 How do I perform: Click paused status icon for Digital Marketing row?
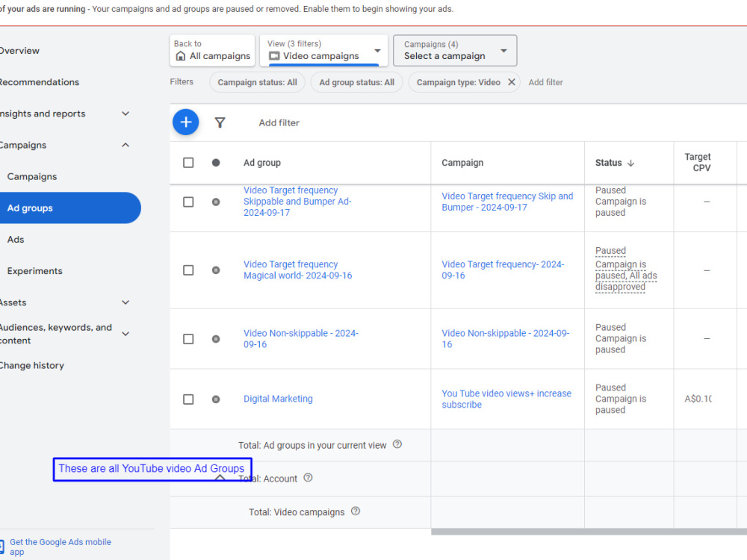click(x=216, y=399)
